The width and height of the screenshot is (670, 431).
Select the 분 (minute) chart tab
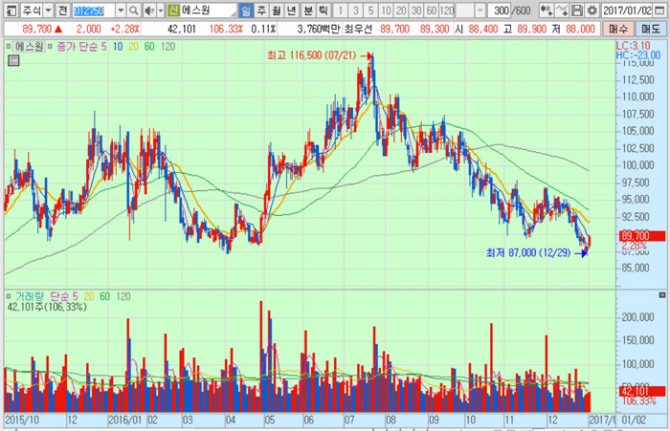pos(309,9)
